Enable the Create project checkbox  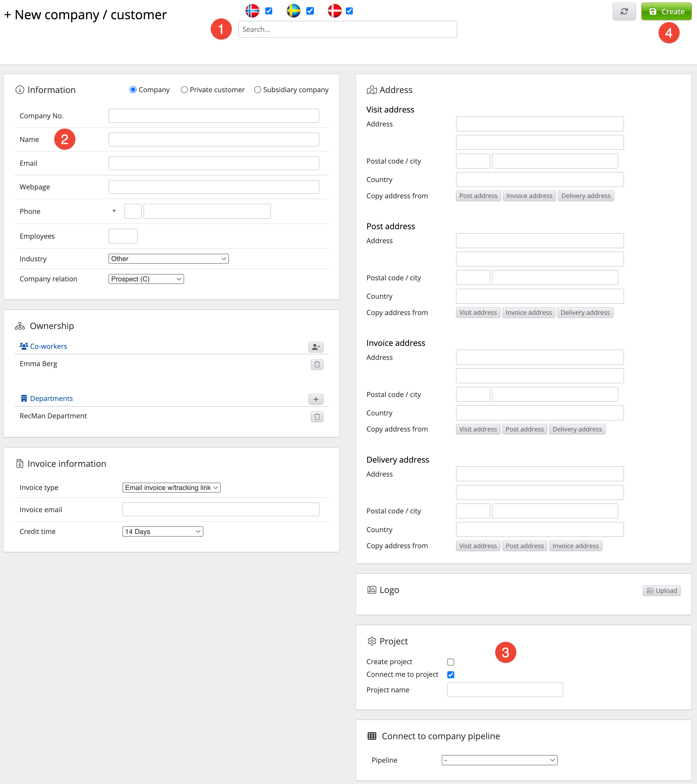point(451,662)
